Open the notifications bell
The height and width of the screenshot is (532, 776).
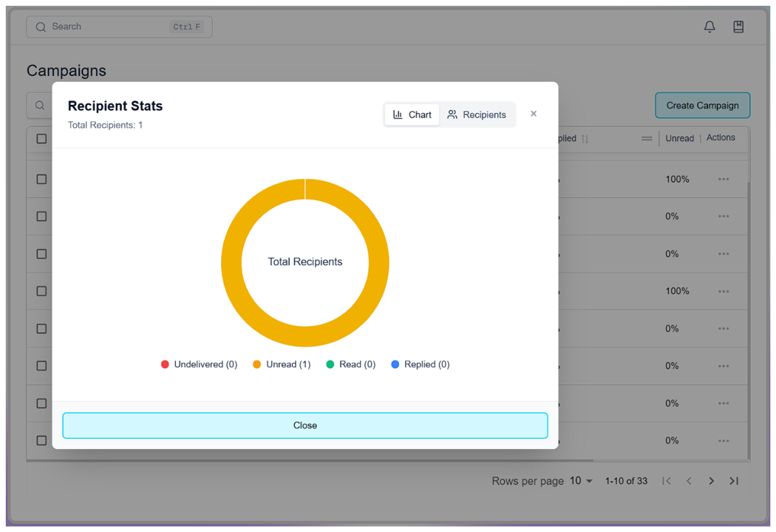point(709,26)
